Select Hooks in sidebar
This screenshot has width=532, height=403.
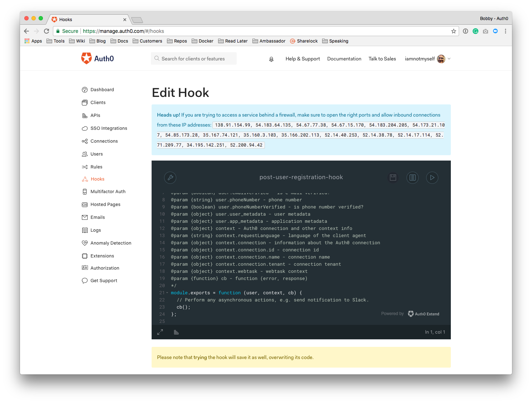pyautogui.click(x=93, y=179)
